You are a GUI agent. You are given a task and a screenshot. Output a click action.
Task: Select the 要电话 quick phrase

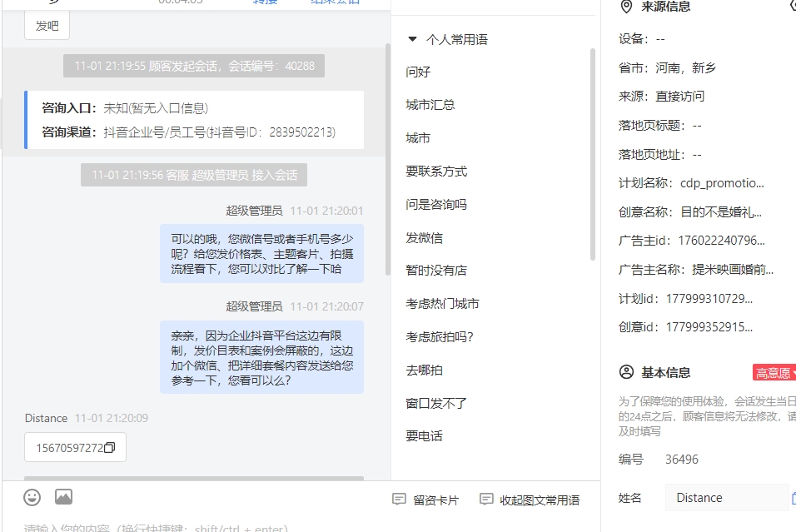tap(424, 435)
